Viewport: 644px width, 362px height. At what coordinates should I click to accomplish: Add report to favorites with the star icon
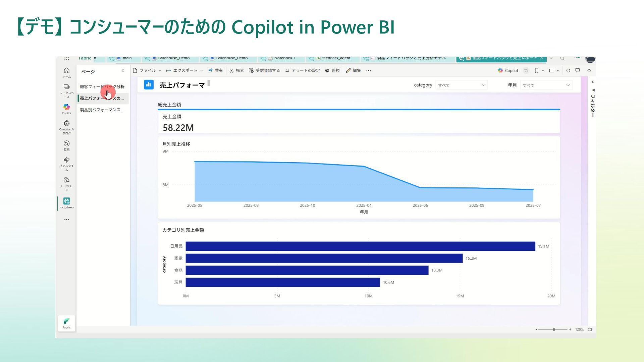[x=589, y=70]
